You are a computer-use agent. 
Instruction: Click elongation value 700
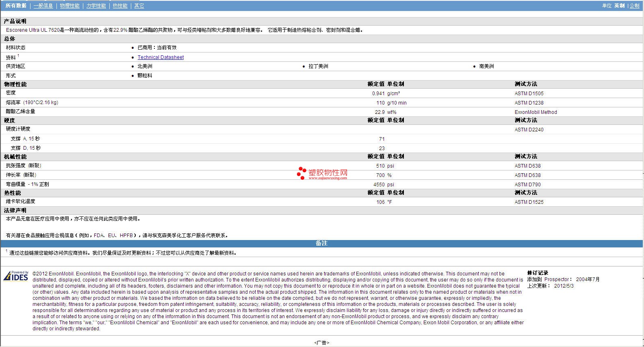click(x=380, y=175)
